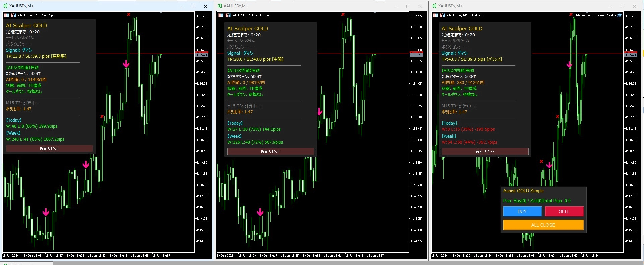Click AI Scalper GOLD title in right chart
The height and width of the screenshot is (265, 644).
pos(462,28)
